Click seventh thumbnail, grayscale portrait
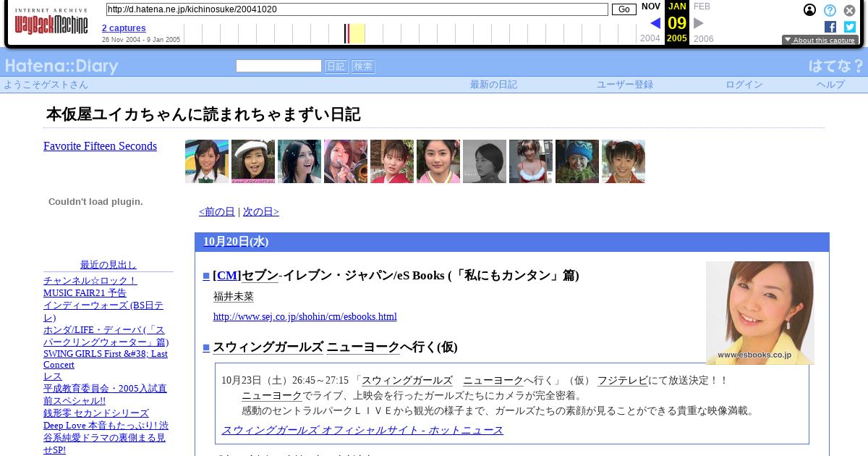Image resolution: width=868 pixels, height=456 pixels. [x=485, y=161]
